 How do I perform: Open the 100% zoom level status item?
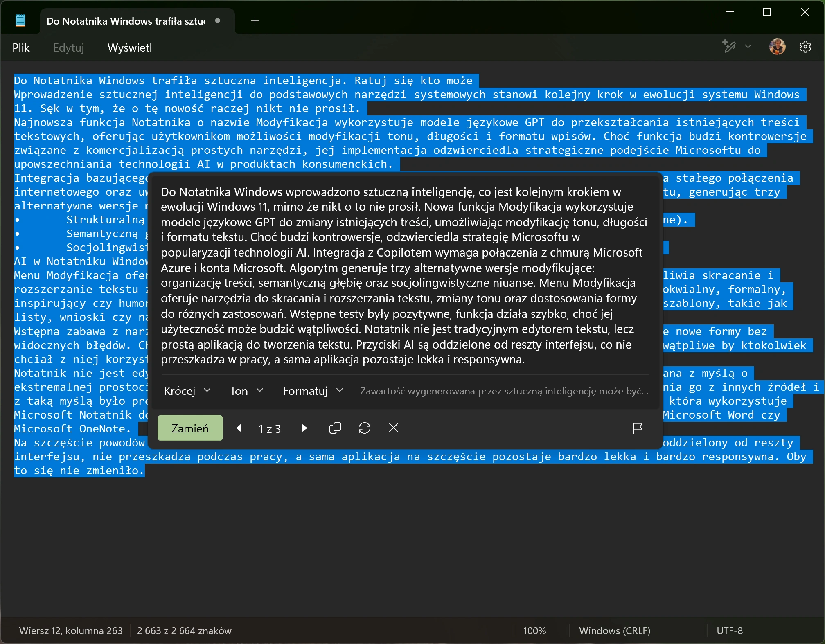[534, 630]
